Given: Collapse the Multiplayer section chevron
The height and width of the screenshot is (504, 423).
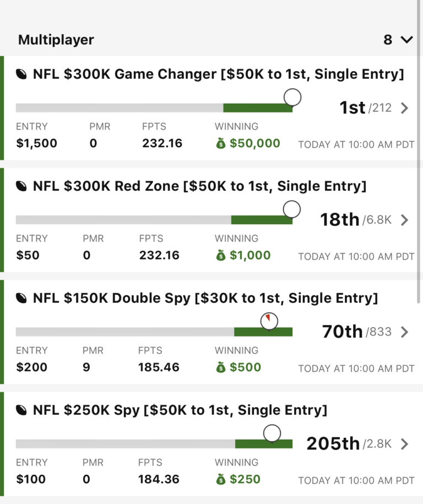Looking at the screenshot, I should pos(406,40).
